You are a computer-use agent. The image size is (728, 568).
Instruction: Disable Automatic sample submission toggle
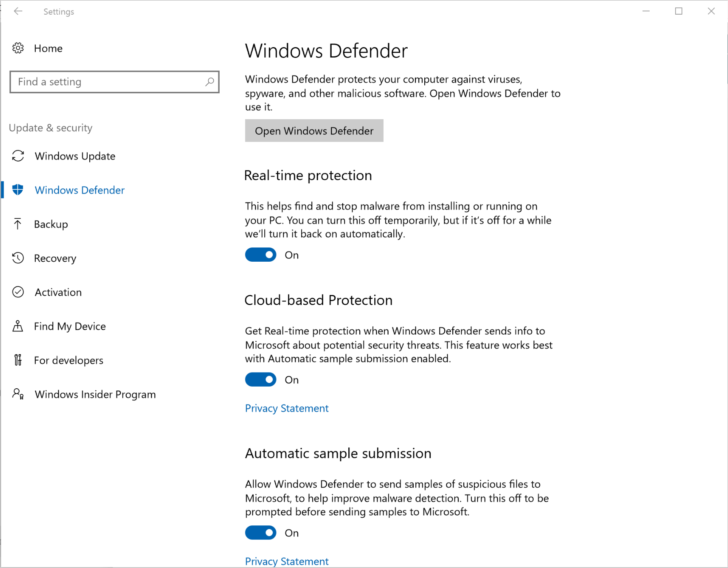pyautogui.click(x=261, y=533)
